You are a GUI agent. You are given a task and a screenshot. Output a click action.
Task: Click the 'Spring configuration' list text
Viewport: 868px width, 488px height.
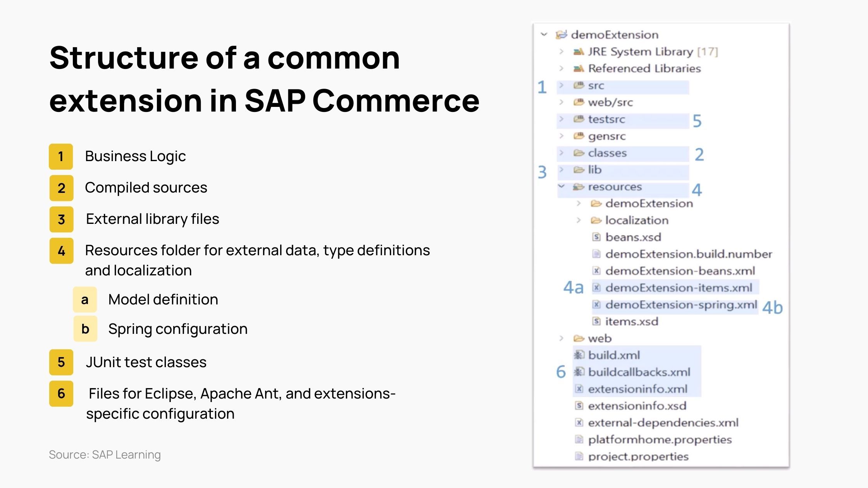[x=178, y=329]
